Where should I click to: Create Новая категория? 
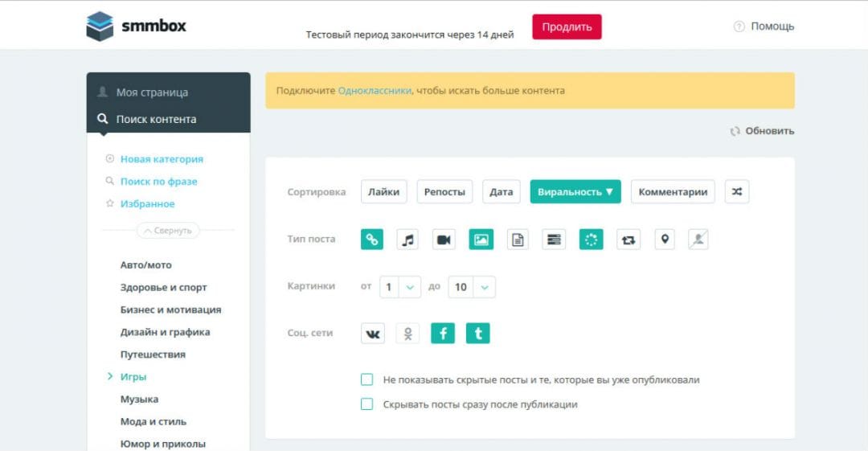click(162, 159)
